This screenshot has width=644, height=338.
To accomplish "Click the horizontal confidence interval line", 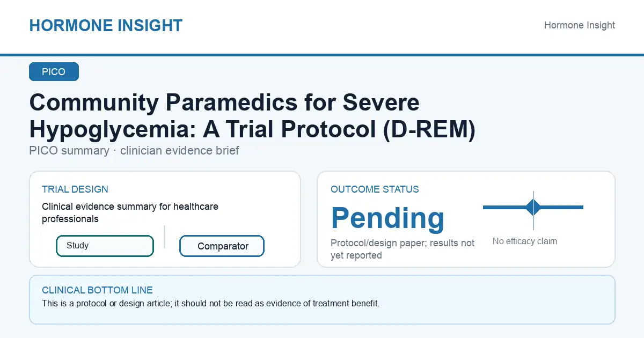I will click(x=533, y=207).
